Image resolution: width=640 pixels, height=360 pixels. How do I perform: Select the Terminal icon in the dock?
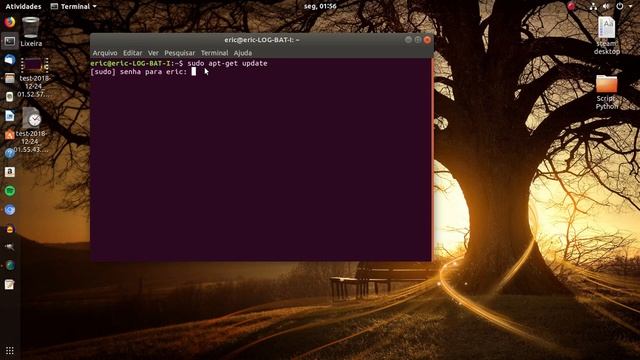tap(10, 41)
